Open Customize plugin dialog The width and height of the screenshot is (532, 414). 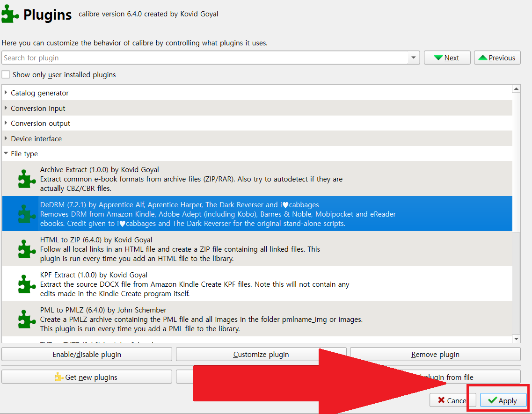tap(261, 354)
